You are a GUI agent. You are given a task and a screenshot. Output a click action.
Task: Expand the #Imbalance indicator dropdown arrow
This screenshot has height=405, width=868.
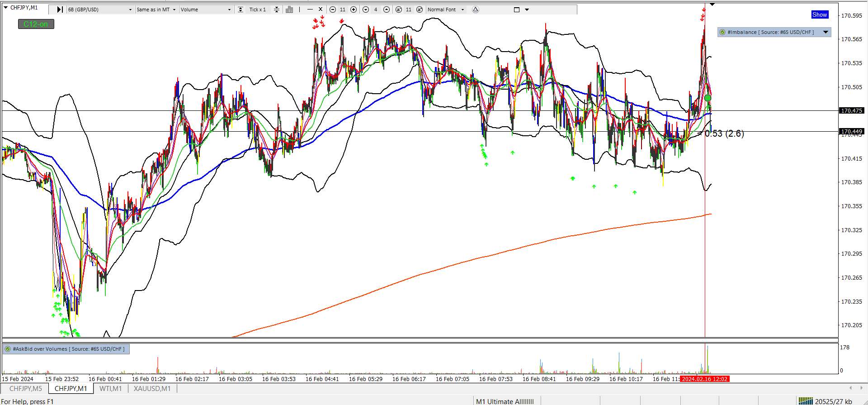(x=826, y=32)
